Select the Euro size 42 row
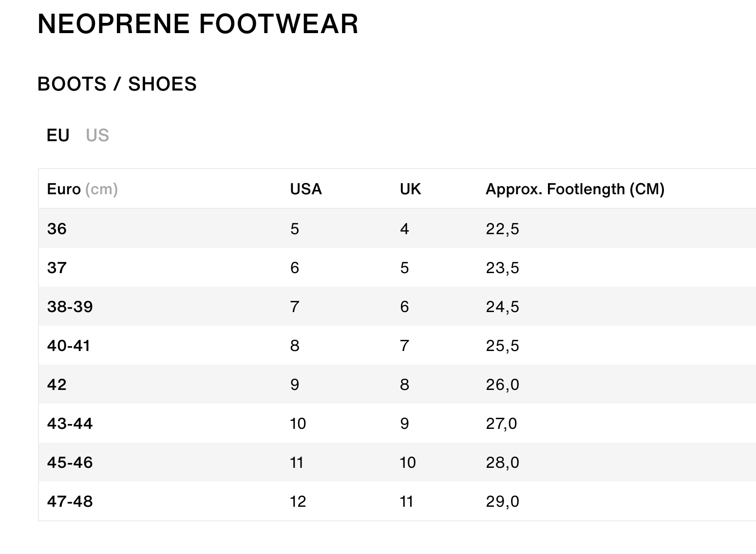Viewport: 756px width, 554px height. click(x=57, y=385)
